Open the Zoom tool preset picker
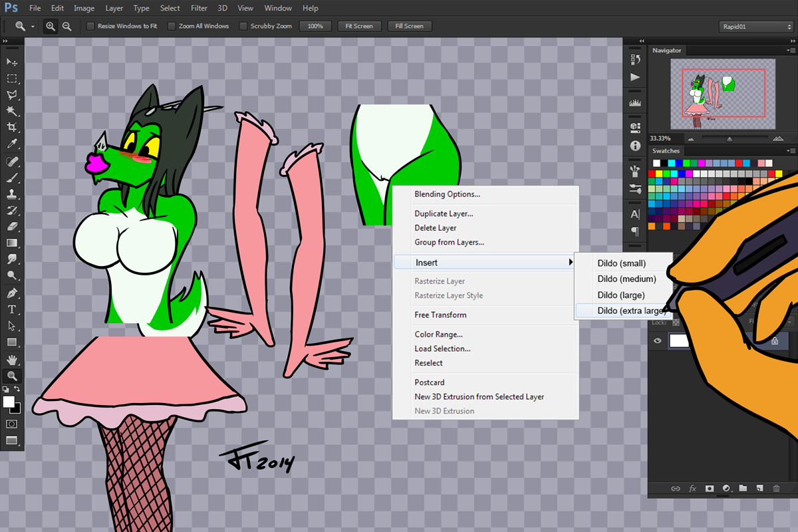The image size is (798, 532). [25, 27]
